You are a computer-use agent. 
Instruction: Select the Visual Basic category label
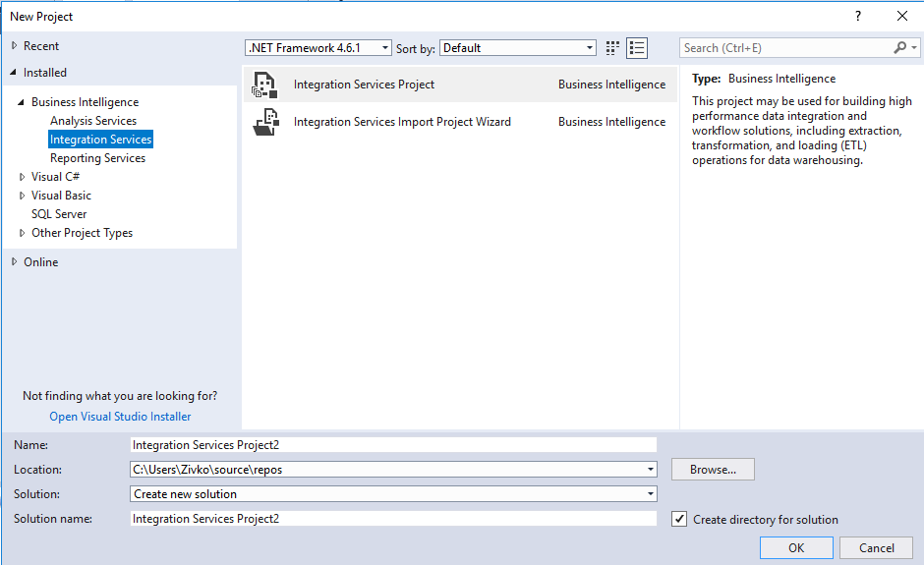(61, 196)
